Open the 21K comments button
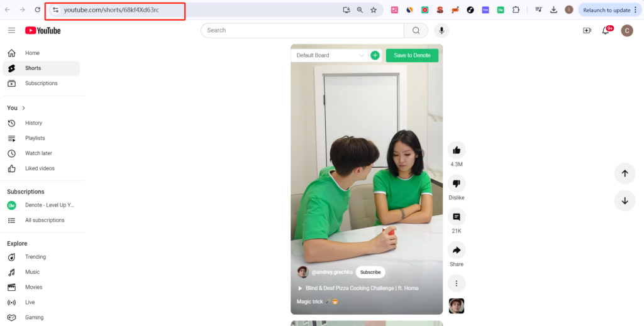Screen dimensions: 644x326 [457, 217]
